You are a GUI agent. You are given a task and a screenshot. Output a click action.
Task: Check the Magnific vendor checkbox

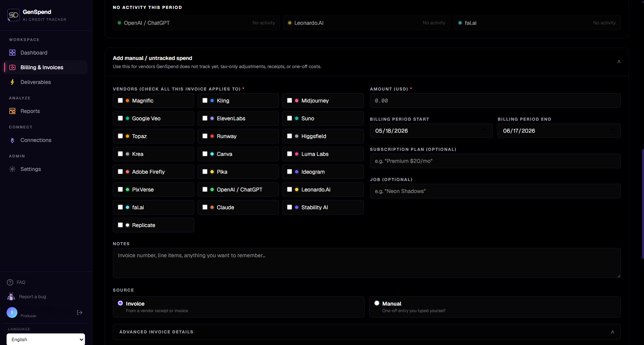pyautogui.click(x=120, y=101)
